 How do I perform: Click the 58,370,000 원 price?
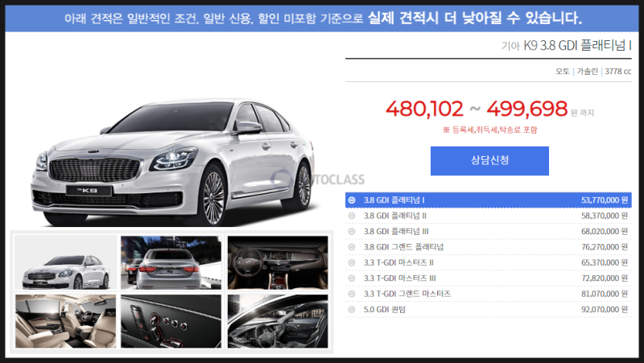[605, 216]
